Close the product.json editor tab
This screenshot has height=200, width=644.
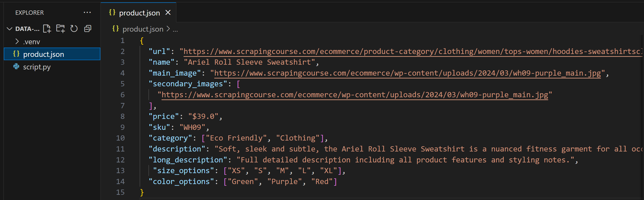(168, 13)
